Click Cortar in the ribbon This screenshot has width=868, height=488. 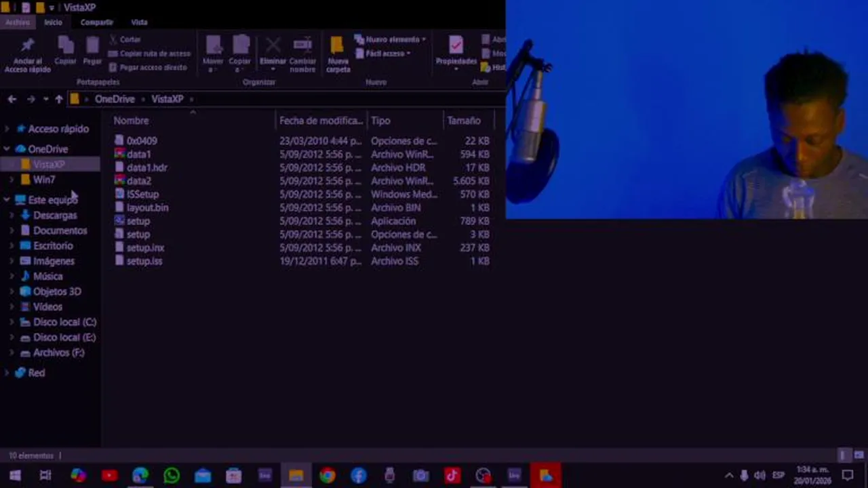pos(125,39)
